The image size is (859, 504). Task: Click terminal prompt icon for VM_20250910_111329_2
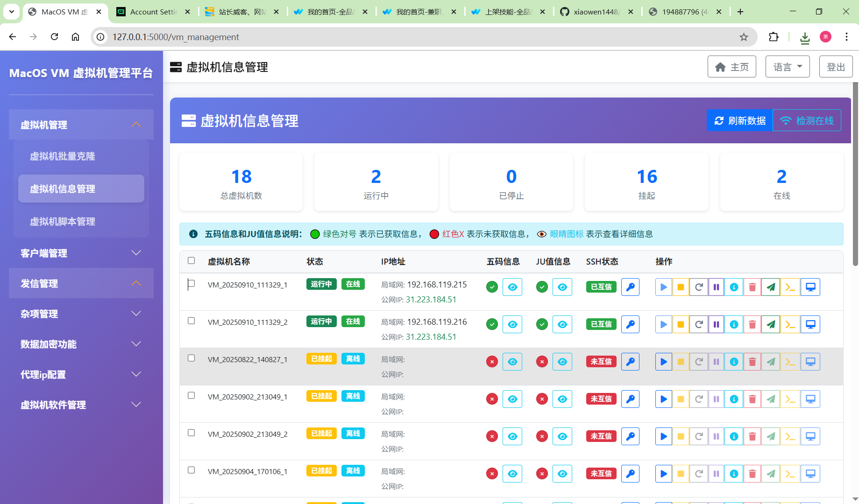(x=790, y=324)
